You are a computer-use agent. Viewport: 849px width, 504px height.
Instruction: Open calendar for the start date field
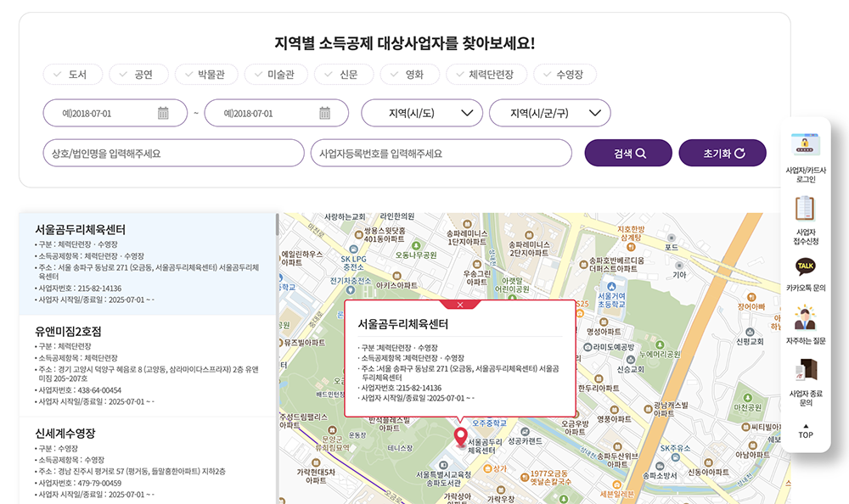click(x=163, y=113)
